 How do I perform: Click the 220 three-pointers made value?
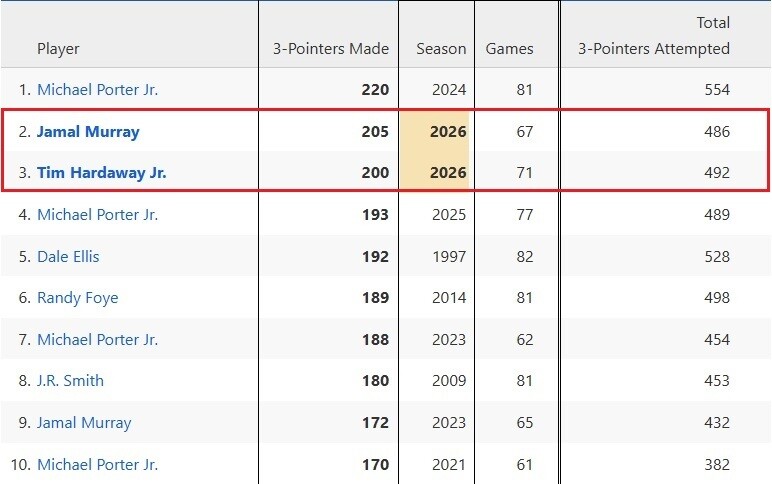(375, 90)
